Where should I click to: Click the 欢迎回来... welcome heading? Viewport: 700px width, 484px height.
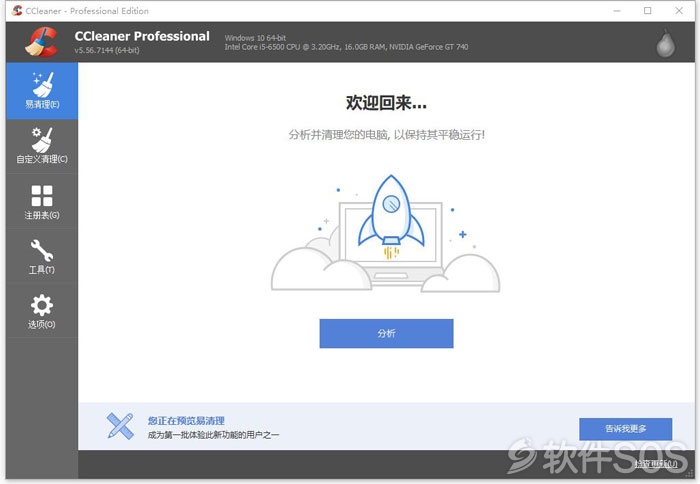click(386, 103)
